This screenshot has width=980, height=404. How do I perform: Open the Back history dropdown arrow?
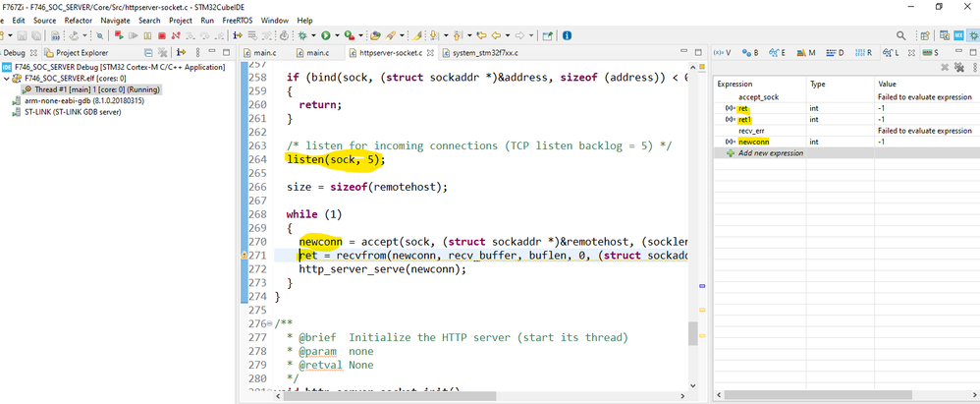pos(508,35)
